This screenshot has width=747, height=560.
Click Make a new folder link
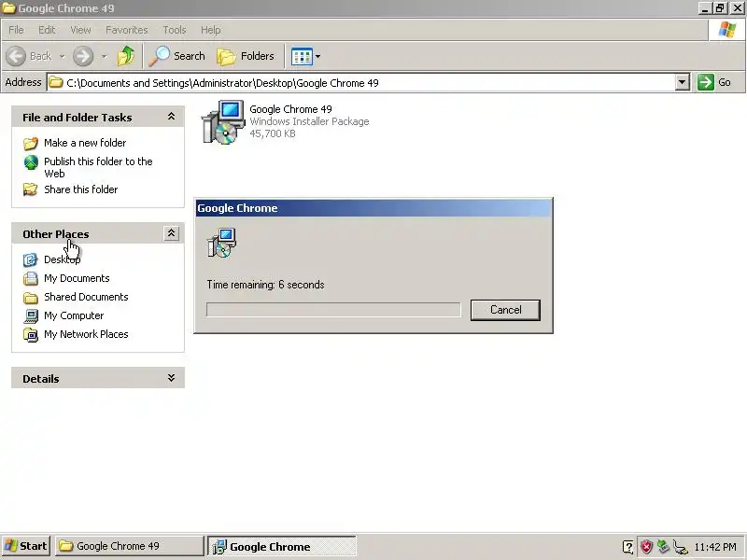point(85,143)
